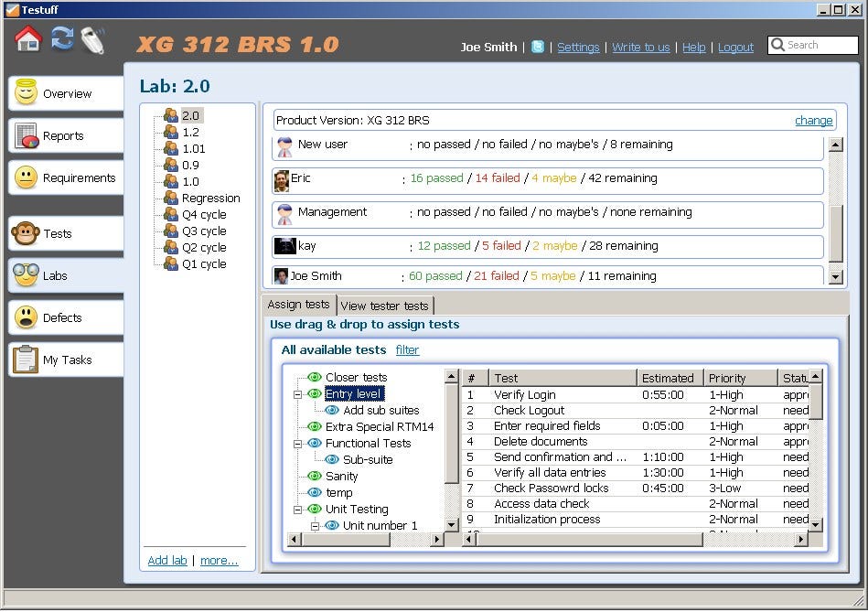This screenshot has width=868, height=612.
Task: Open the Help link
Action: 693,47
